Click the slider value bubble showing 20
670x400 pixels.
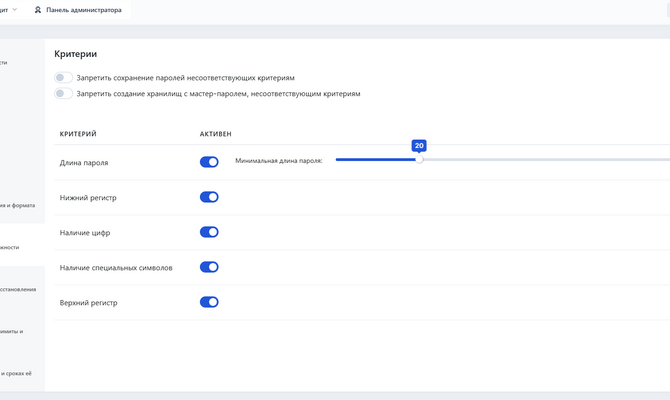[419, 146]
